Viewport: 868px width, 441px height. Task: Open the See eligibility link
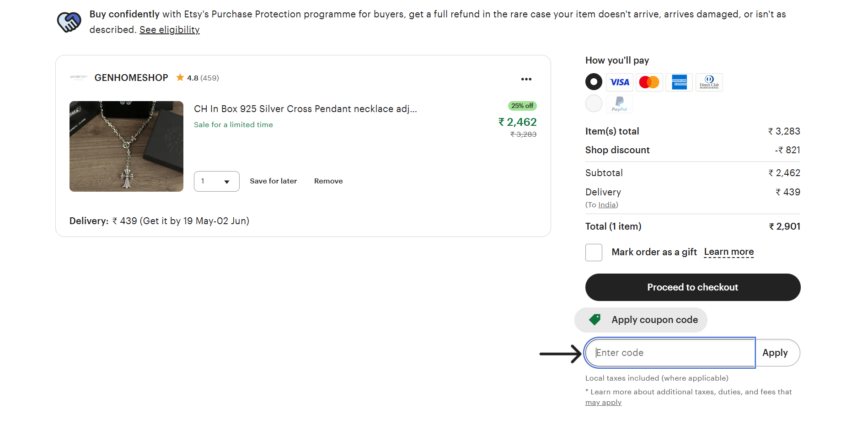tap(169, 30)
